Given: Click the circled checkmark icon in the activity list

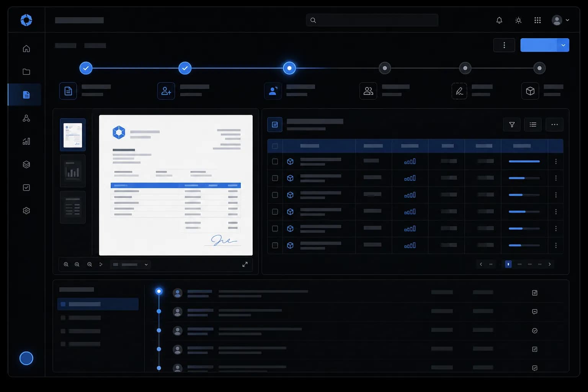Looking at the screenshot, I should click(x=535, y=331).
